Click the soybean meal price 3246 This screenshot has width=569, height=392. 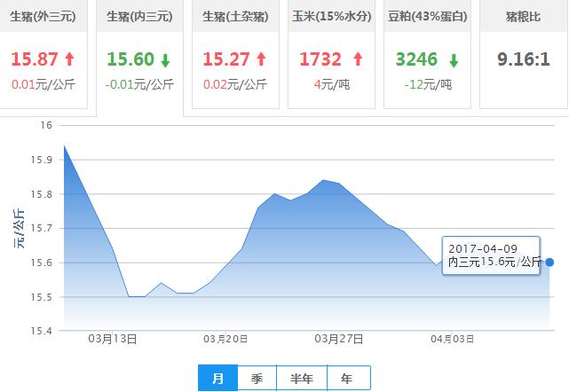(416, 59)
